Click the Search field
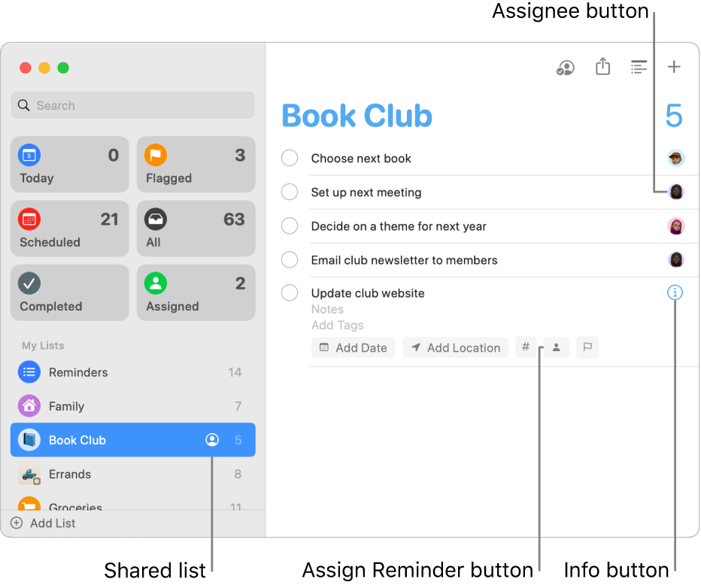The height and width of the screenshot is (588, 701). pos(132,105)
